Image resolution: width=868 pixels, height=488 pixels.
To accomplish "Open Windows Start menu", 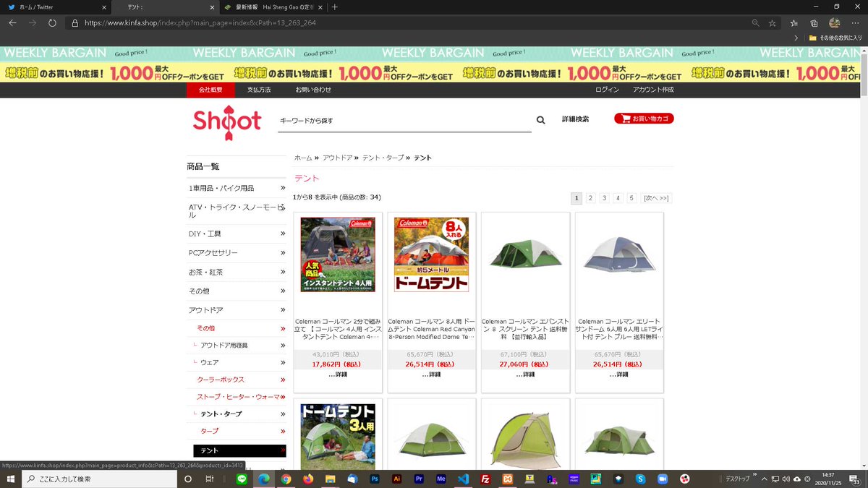I will point(12,479).
